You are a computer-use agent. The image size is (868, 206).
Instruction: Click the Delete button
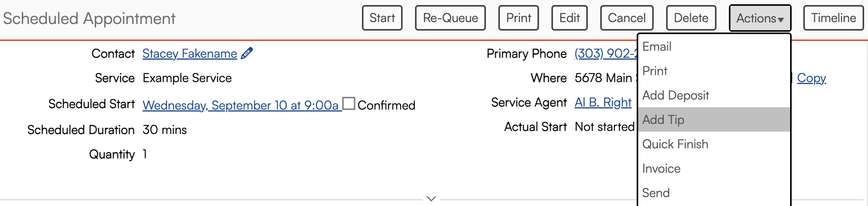pyautogui.click(x=691, y=18)
